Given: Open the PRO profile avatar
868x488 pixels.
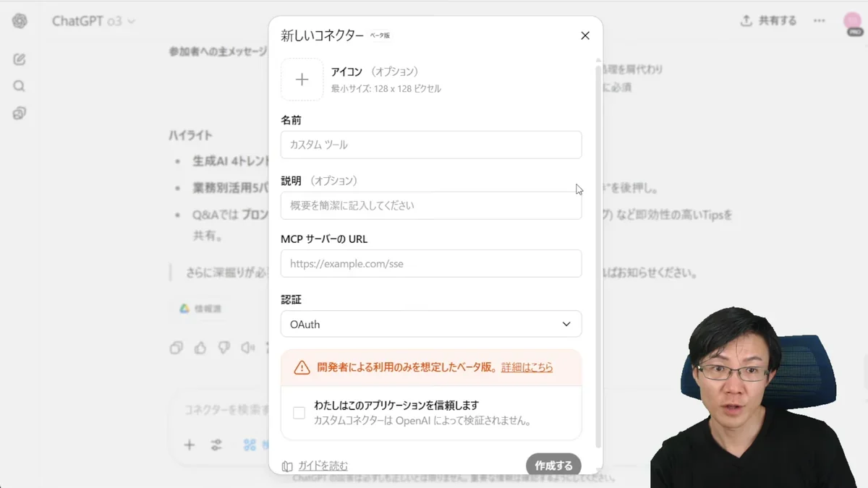Looking at the screenshot, I should tap(853, 22).
